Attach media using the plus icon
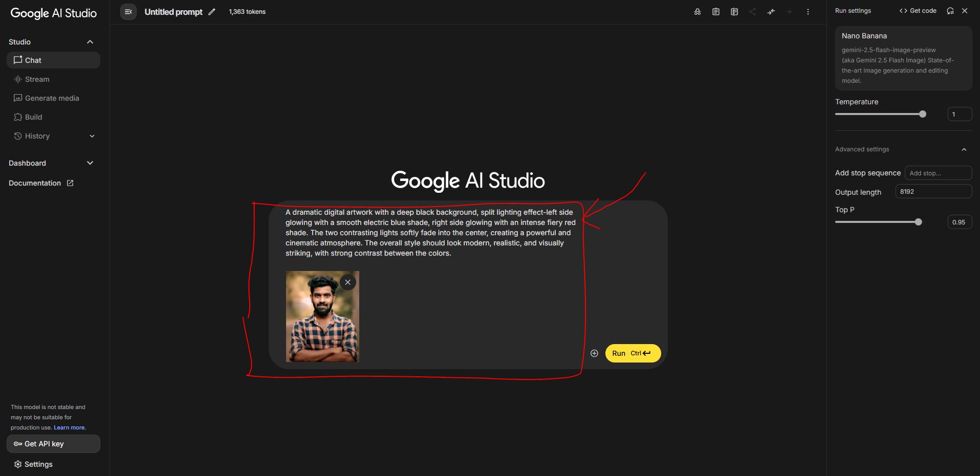This screenshot has width=980, height=476. click(x=594, y=353)
